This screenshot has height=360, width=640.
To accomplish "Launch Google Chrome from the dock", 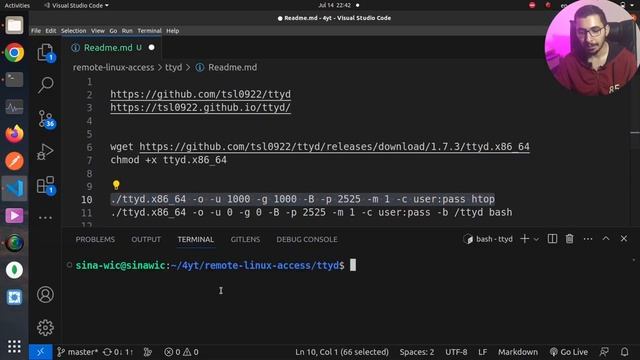I will [14, 53].
